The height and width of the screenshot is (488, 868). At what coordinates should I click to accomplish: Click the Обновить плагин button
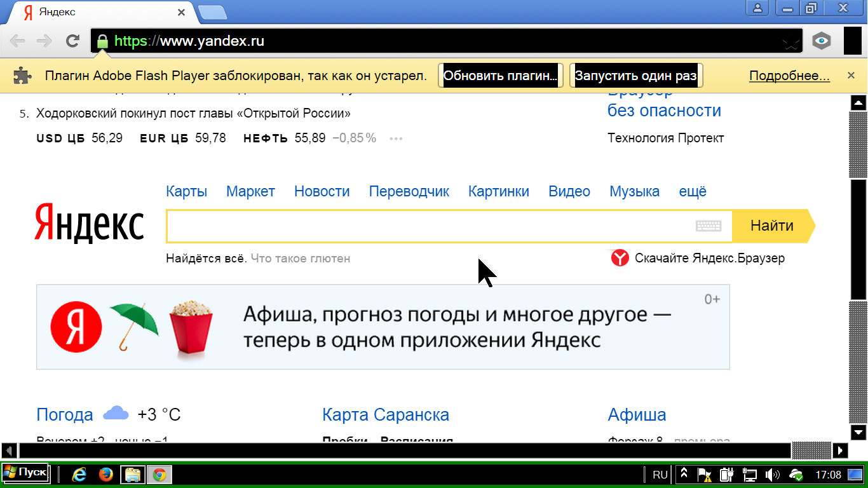[501, 76]
